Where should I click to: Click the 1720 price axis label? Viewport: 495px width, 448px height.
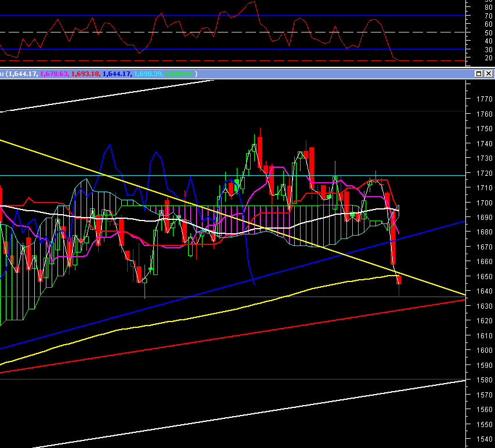pos(485,174)
